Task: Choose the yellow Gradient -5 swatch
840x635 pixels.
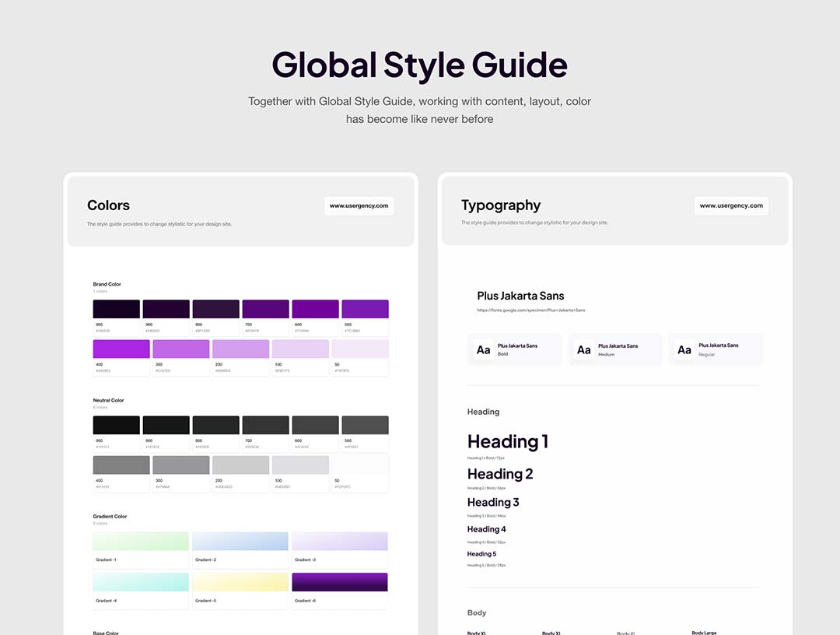Action: click(240, 582)
